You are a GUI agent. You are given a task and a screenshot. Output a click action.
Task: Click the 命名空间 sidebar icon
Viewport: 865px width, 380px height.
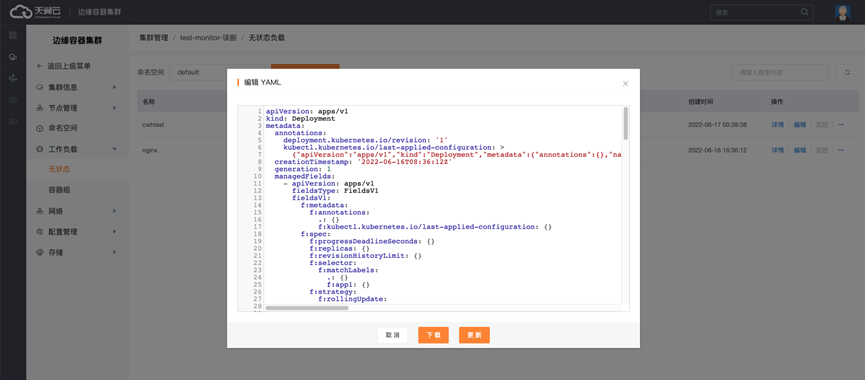click(x=39, y=128)
